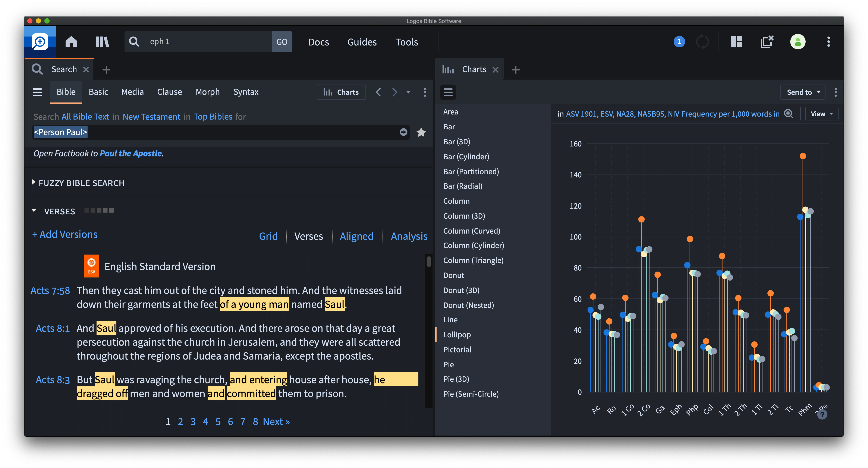The image size is (868, 468).
Task: Switch to Morph search type
Action: 208,92
